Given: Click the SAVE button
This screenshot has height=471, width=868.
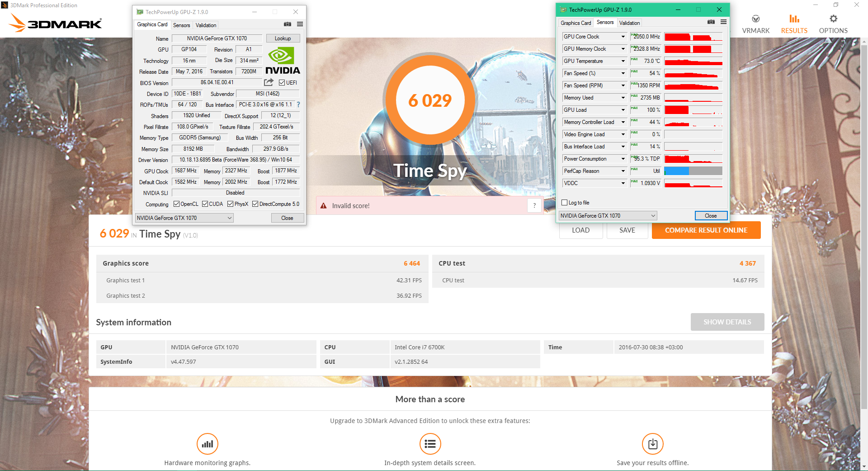Looking at the screenshot, I should (x=627, y=230).
